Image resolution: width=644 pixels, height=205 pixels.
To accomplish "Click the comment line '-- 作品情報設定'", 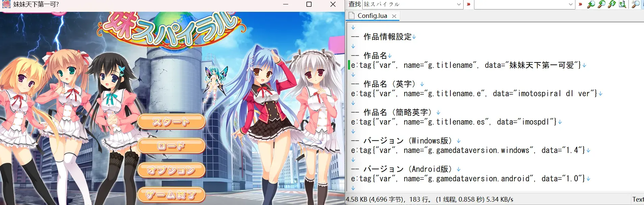I will coord(381,37).
